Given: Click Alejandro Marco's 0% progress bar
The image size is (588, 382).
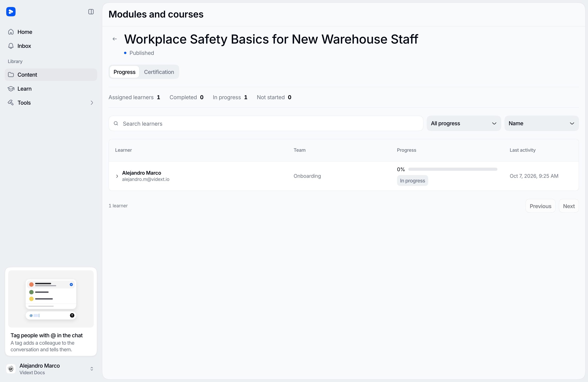Looking at the screenshot, I should point(453,169).
